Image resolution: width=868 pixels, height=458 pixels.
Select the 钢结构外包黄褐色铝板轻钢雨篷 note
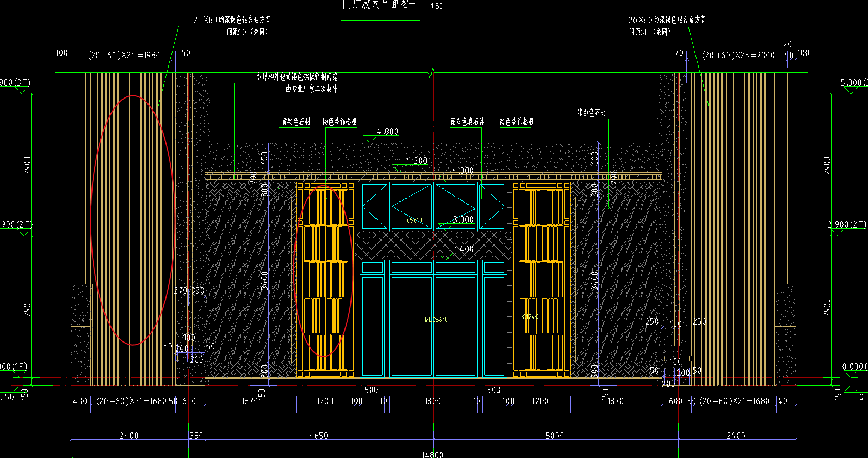(x=298, y=77)
